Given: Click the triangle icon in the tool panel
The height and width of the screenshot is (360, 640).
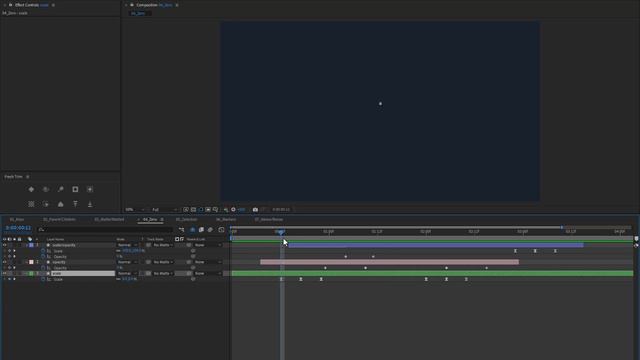Looking at the screenshot, I should click(60, 204).
